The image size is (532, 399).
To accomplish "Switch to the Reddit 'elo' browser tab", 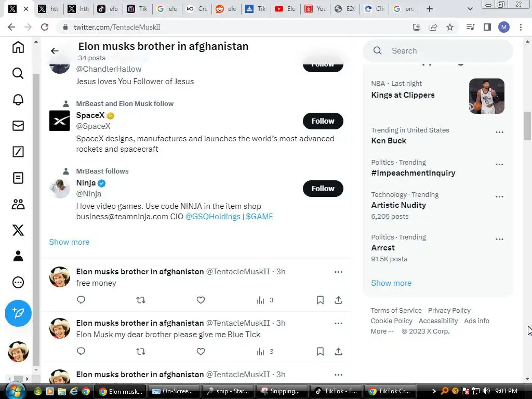I will [227, 9].
